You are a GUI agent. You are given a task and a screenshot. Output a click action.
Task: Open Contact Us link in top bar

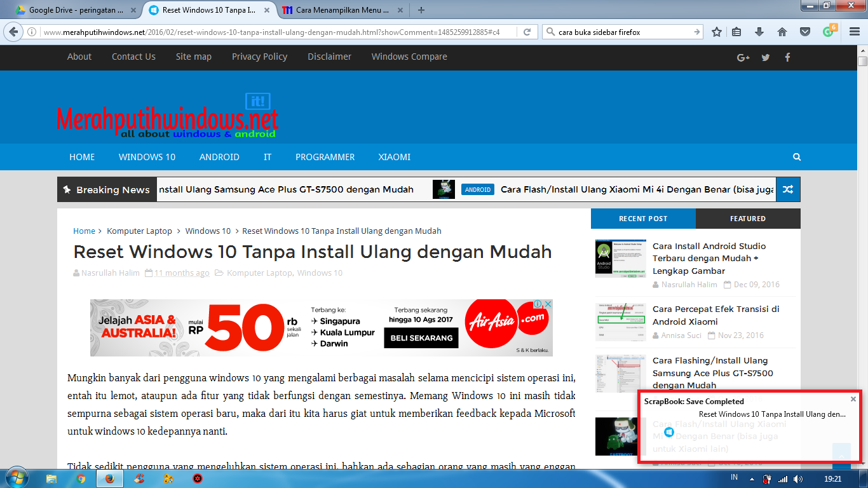[133, 57]
